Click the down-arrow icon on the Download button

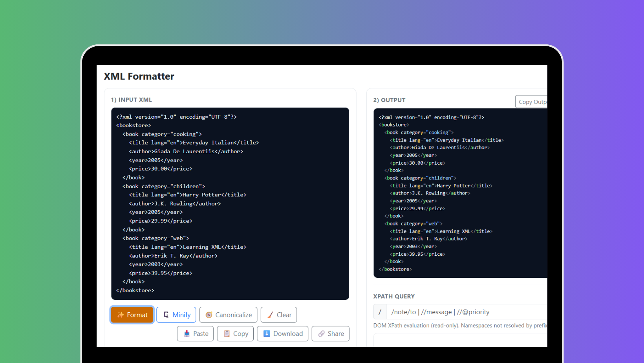tap(267, 334)
